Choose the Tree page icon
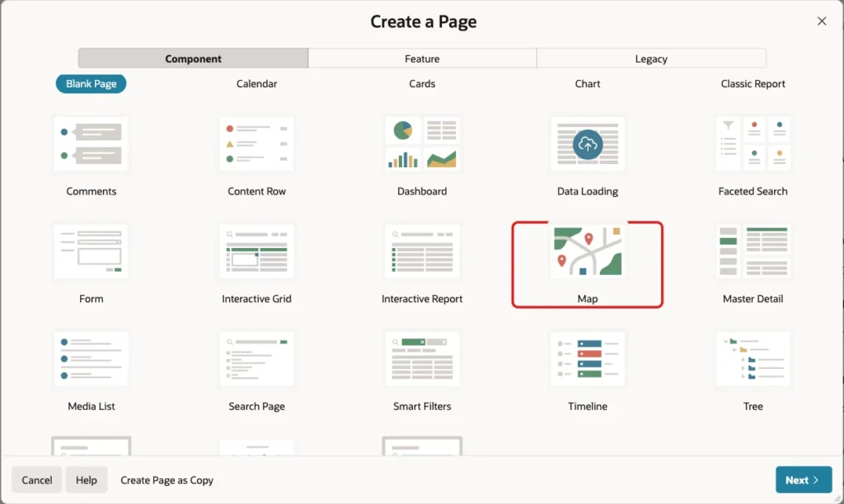Screen dimensions: 844x504 coord(753,359)
